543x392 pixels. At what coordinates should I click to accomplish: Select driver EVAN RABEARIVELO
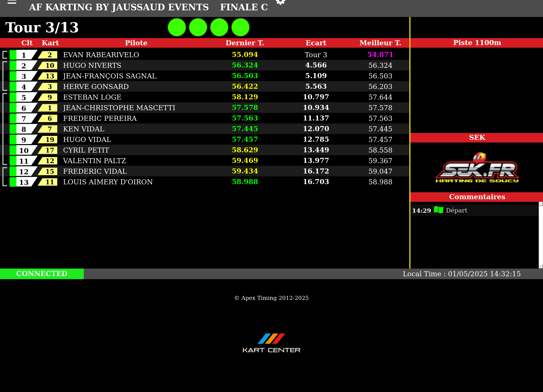101,55
